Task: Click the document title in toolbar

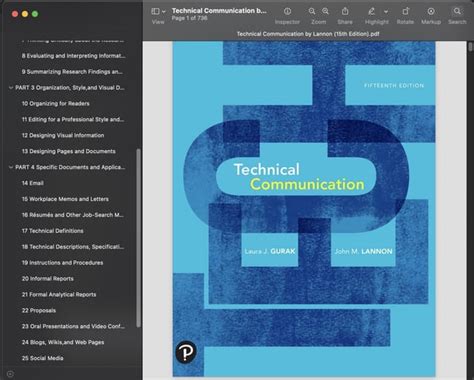Action: [x=219, y=11]
